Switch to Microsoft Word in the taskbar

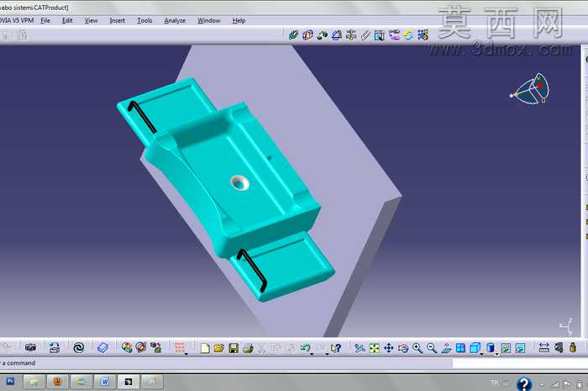tap(105, 382)
